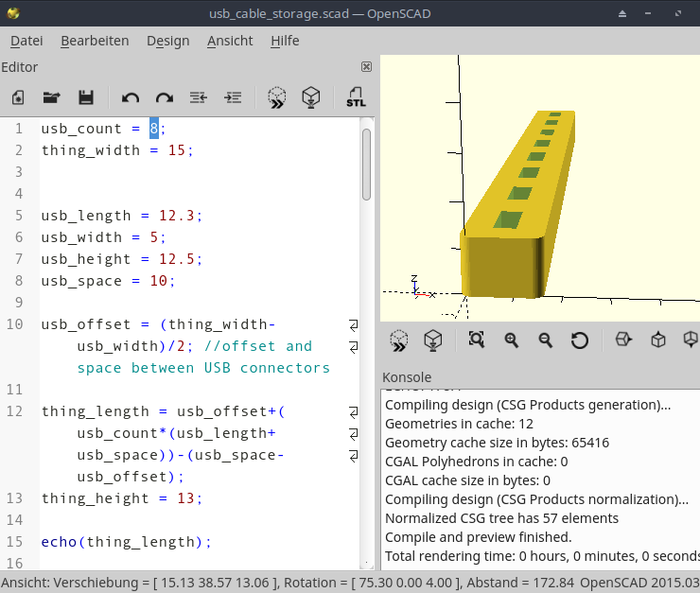Click the Editor panel title label
The width and height of the screenshot is (700, 593).
(x=19, y=67)
